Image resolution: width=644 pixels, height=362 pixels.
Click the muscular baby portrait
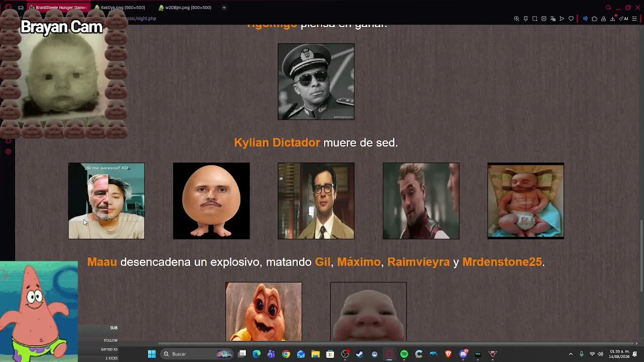[526, 201]
